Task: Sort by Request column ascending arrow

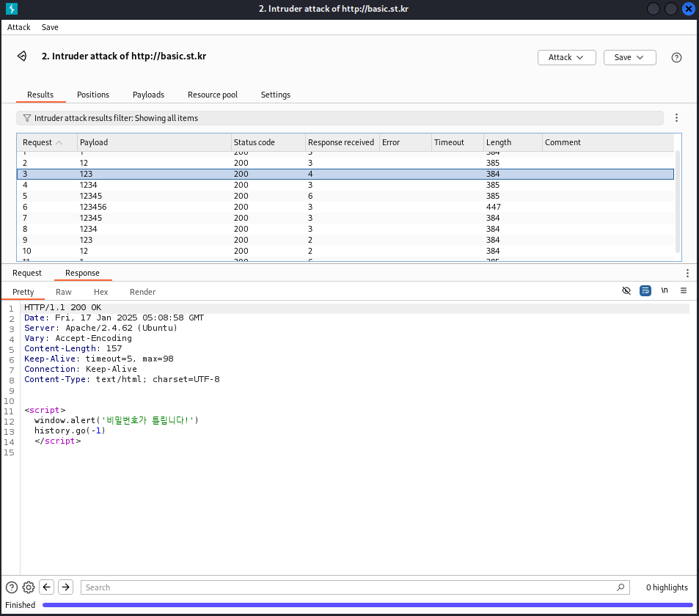Action: [x=59, y=143]
